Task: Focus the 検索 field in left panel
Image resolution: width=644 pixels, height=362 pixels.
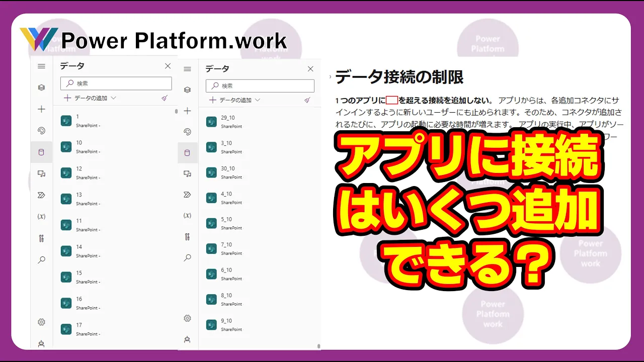Action: 116,83
